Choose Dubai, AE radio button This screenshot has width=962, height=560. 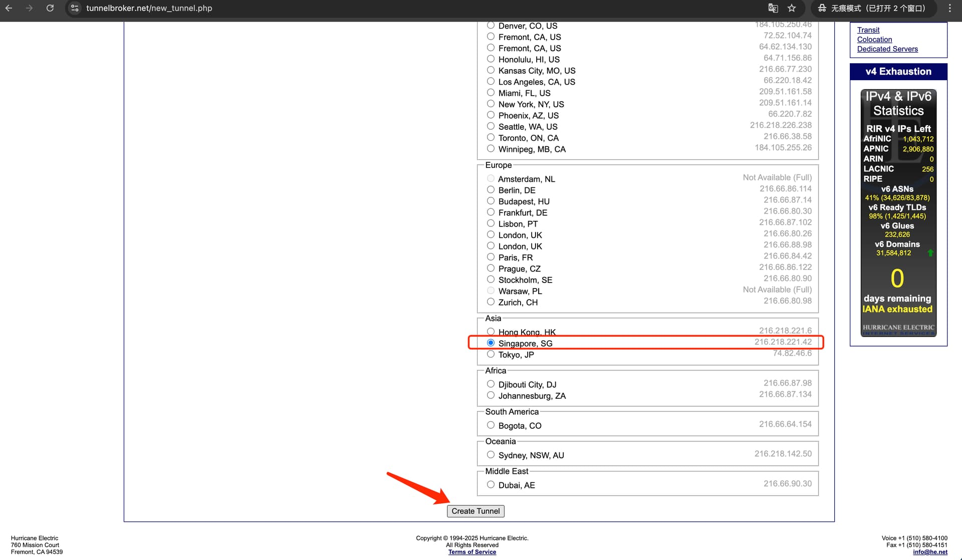491,485
